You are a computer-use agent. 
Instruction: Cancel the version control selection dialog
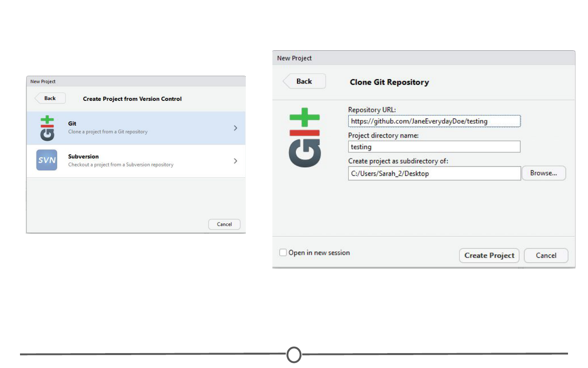click(224, 224)
